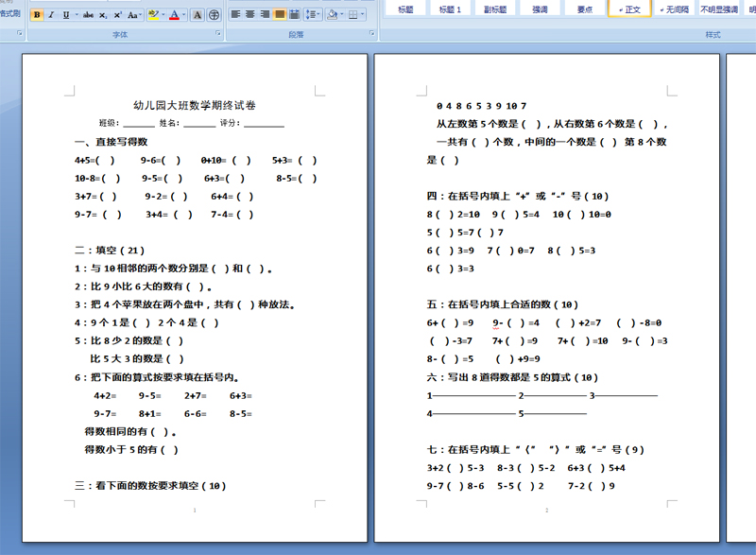Viewport: 756px width, 555px height.
Task: Toggle Italic formatting
Action: coord(51,15)
